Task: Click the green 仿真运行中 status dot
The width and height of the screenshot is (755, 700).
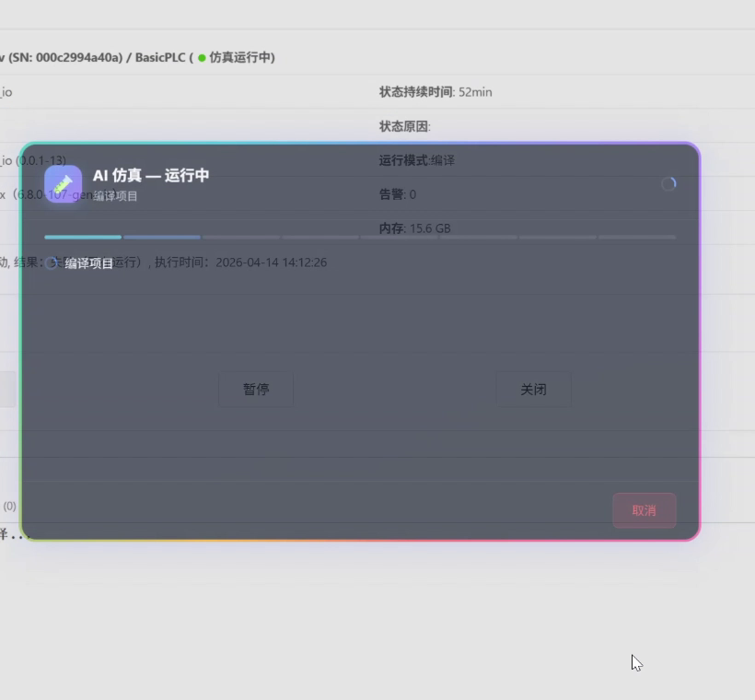Action: (x=202, y=58)
